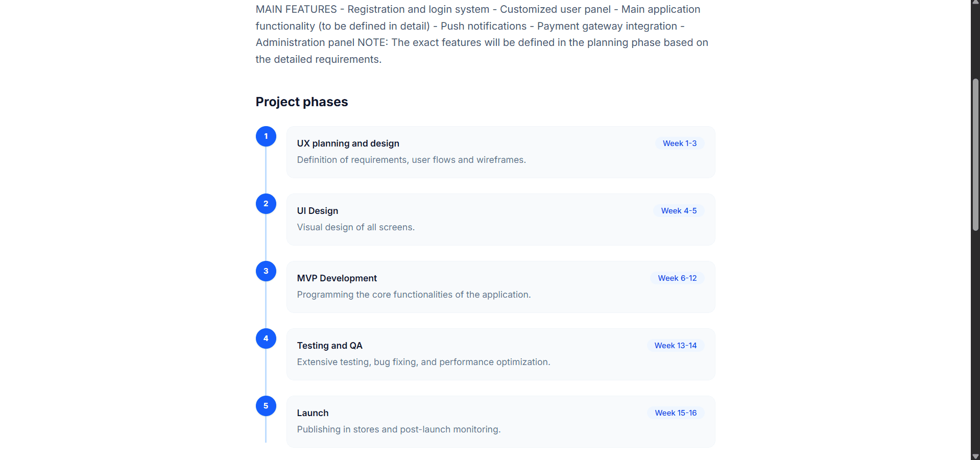Click the Week 15-16 badge
The image size is (980, 460).
pos(675,413)
